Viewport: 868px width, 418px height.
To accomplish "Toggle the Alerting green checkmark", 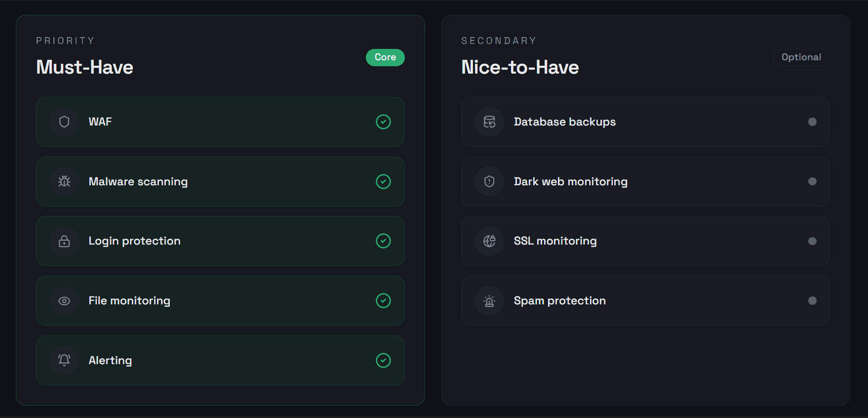I will coord(383,360).
